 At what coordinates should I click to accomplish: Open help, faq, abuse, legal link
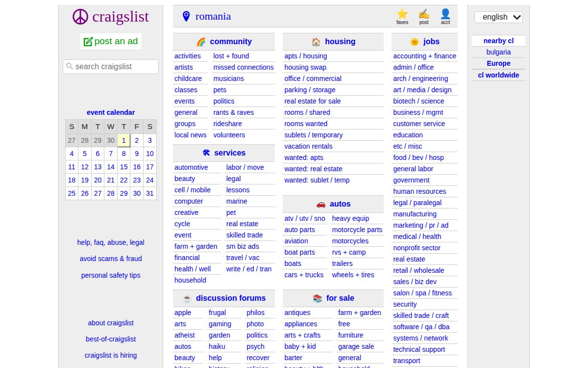[111, 242]
